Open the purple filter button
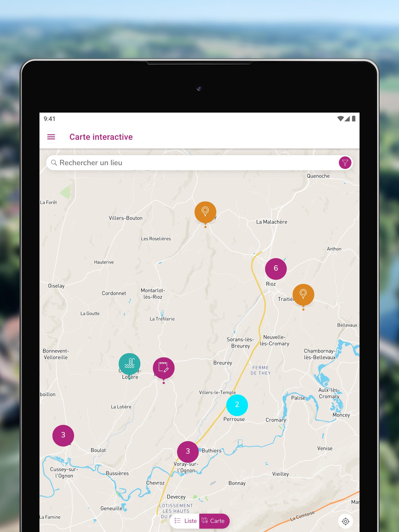Screen dimensions: 399x532 (345, 163)
